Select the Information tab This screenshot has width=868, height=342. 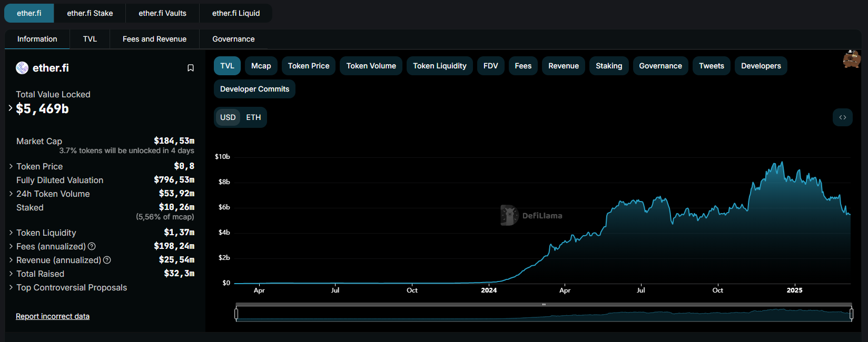coord(37,39)
